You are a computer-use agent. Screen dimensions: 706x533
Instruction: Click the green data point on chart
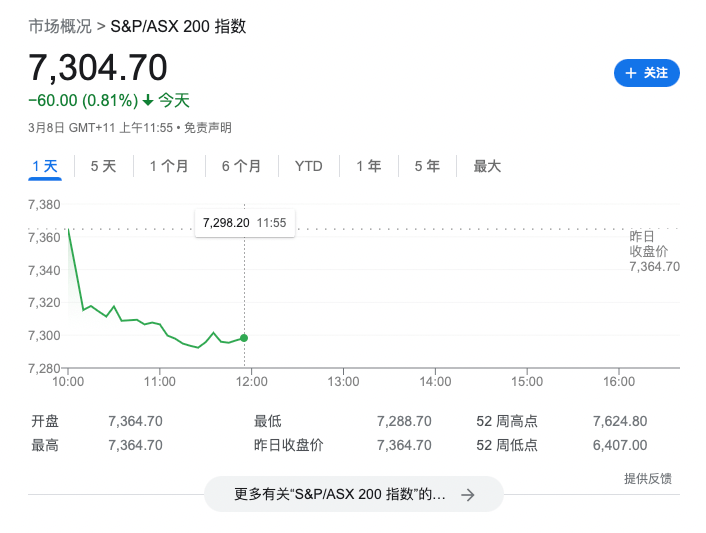(244, 338)
